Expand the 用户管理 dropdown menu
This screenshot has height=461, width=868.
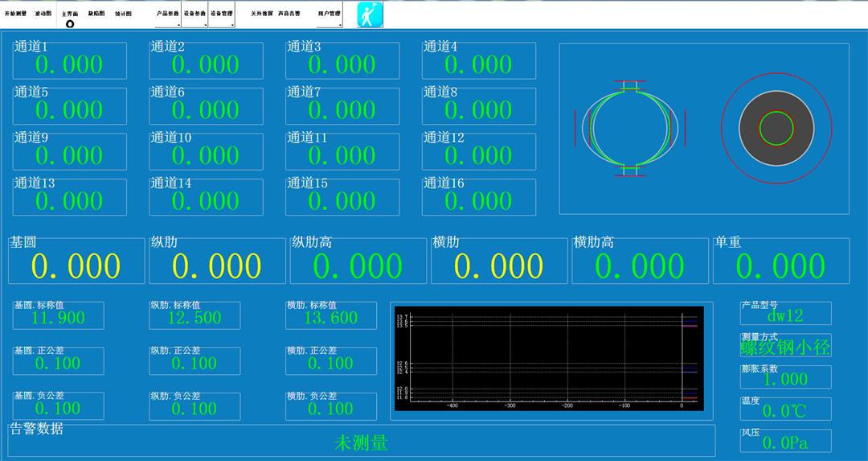[330, 14]
